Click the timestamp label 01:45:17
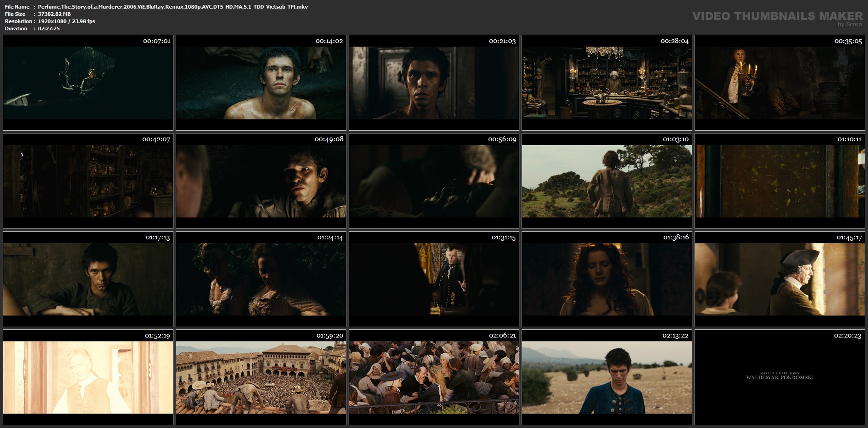This screenshot has width=868, height=428. [x=849, y=238]
